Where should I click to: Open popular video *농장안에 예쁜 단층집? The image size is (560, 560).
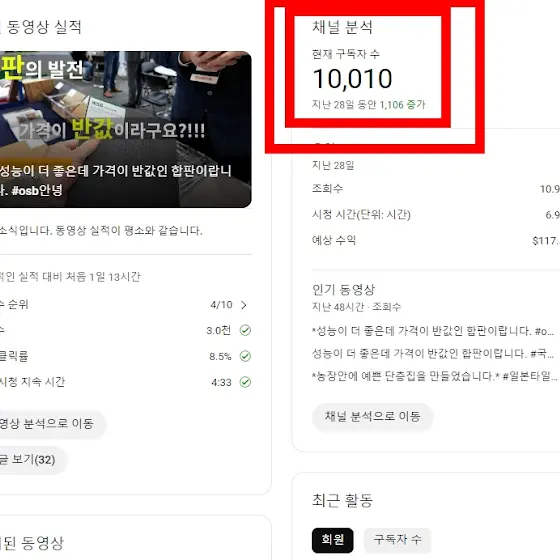435,376
